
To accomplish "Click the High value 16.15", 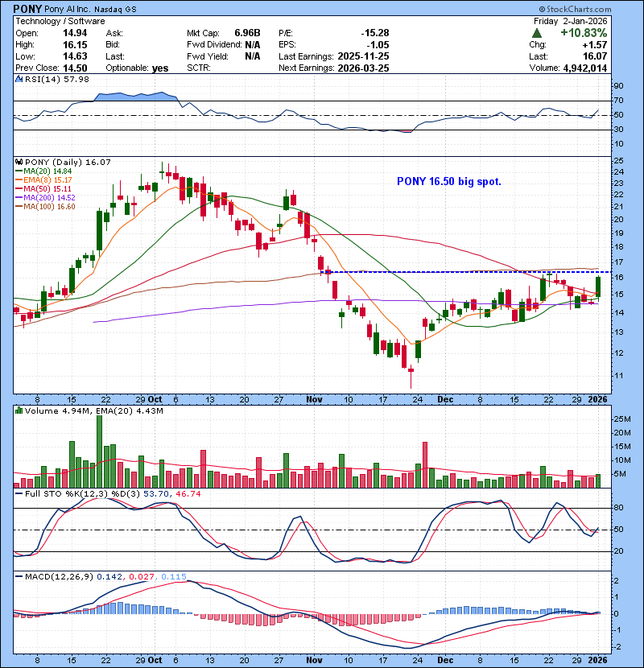I will (75, 45).
